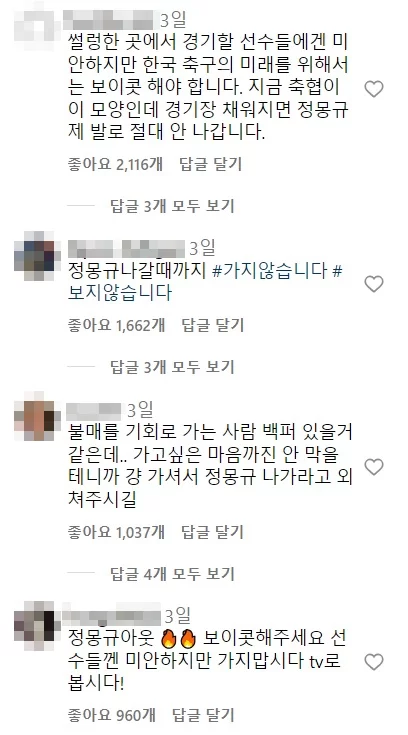Reply to the 960 likes comment
408x735 pixels.
click(203, 714)
